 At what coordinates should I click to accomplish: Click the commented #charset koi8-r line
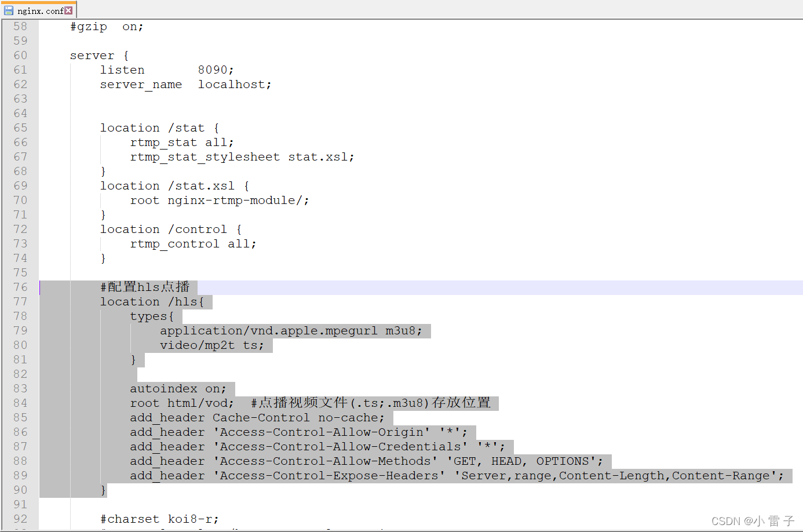coord(159,519)
